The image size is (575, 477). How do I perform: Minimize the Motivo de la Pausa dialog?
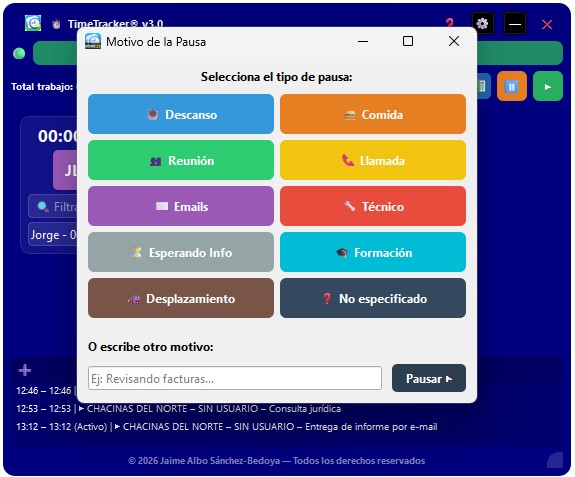[x=363, y=41]
